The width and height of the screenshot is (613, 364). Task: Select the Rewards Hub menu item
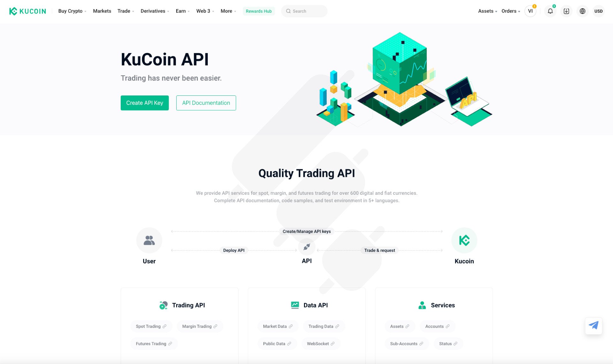tap(259, 11)
